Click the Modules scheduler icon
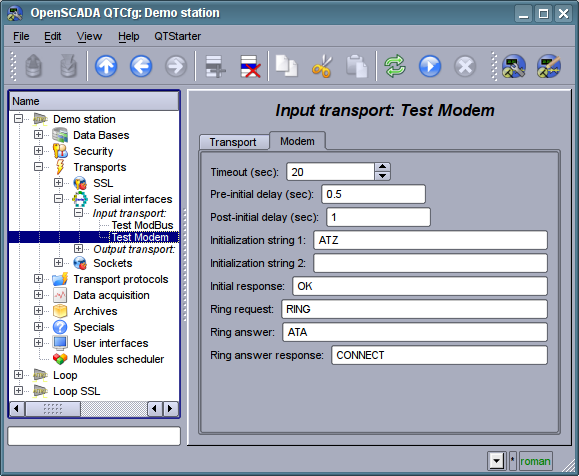 click(60, 359)
